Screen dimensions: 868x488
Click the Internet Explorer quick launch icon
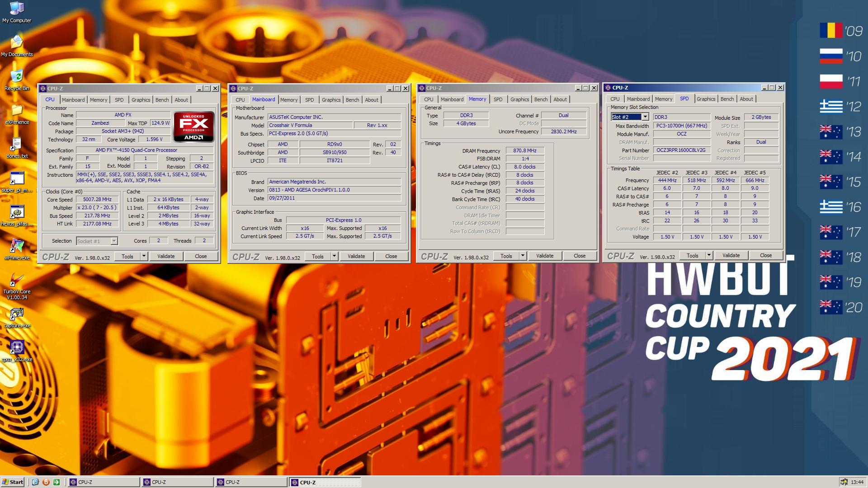coord(36,482)
